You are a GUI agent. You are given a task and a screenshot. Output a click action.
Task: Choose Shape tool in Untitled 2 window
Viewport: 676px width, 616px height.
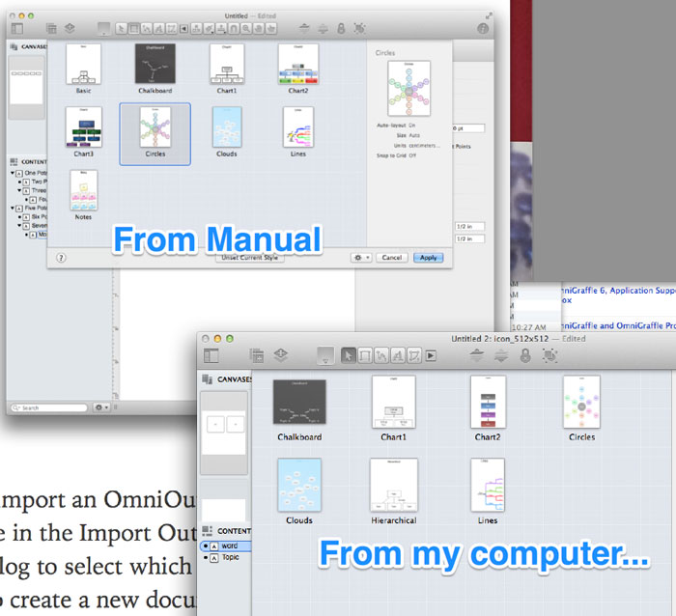tap(365, 355)
